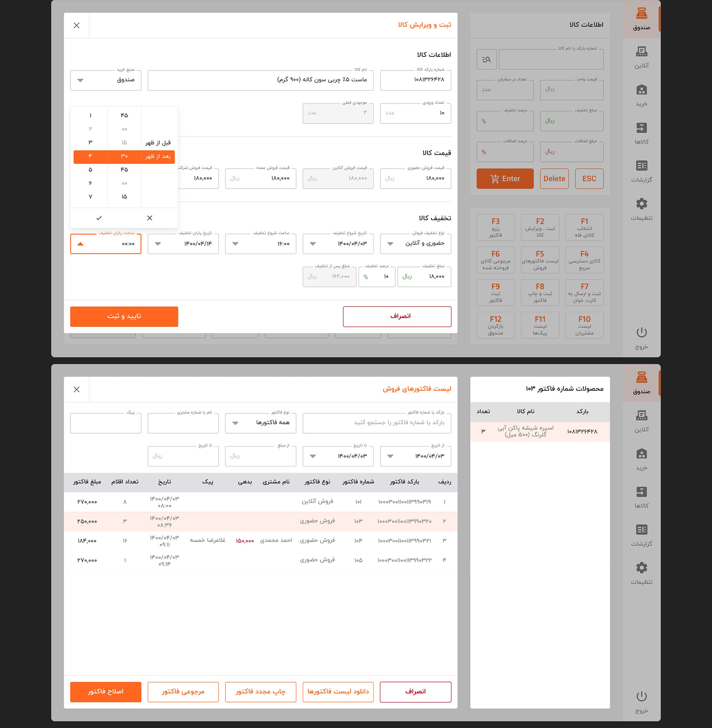The image size is (712, 728).
Task: Click the 'تایید و ثبت' confirm button
Action: click(124, 316)
